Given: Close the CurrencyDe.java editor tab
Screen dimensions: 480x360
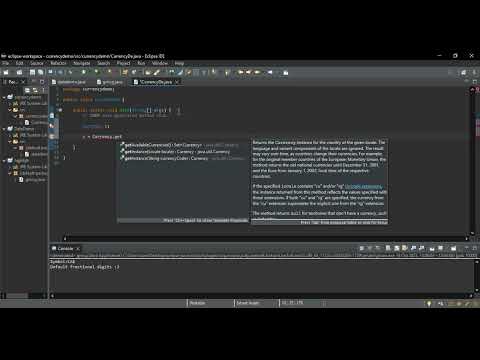Looking at the screenshot, I should pos(177,82).
